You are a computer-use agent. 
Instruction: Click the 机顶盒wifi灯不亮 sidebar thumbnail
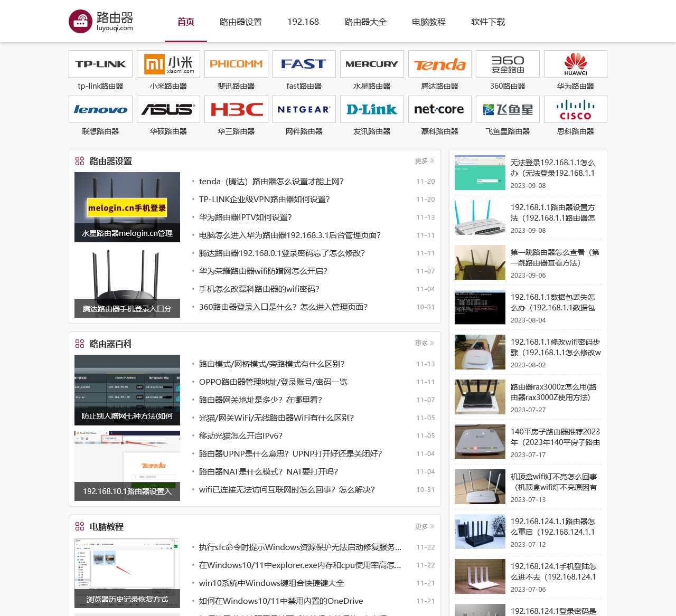point(480,487)
